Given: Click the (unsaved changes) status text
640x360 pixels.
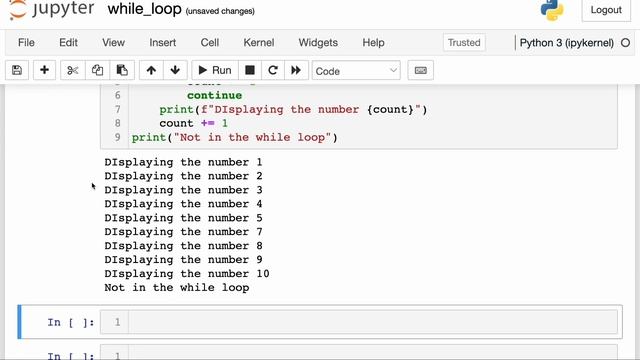Looking at the screenshot, I should [220, 11].
